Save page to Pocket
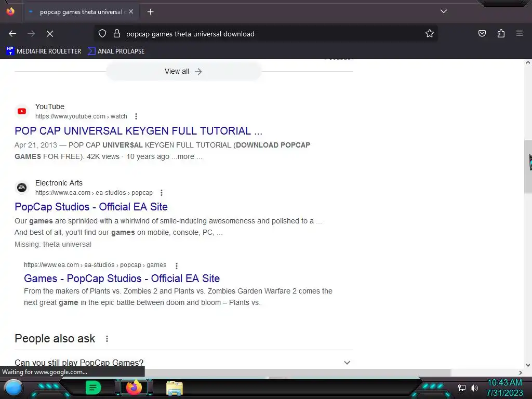 (482, 33)
